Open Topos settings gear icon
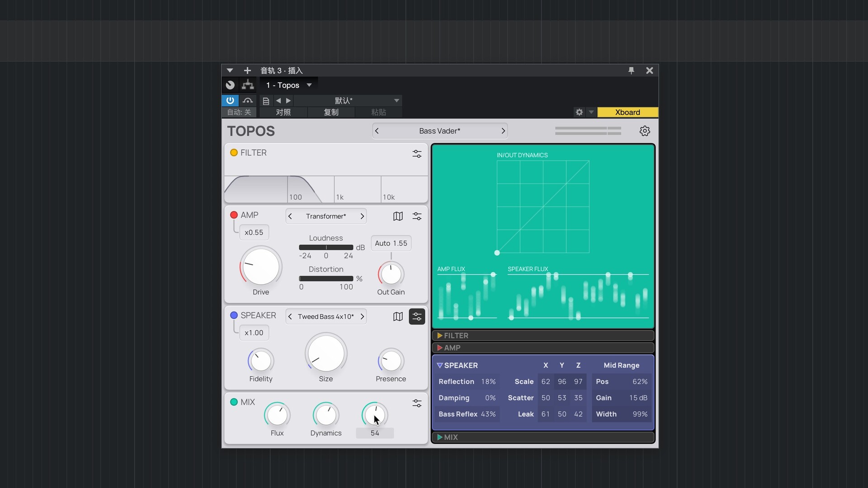This screenshot has width=868, height=488. tap(645, 131)
